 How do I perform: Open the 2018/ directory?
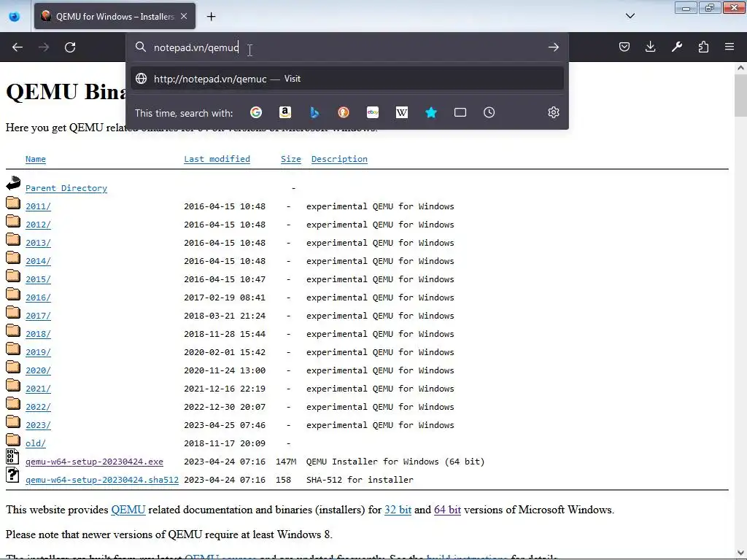coord(38,334)
